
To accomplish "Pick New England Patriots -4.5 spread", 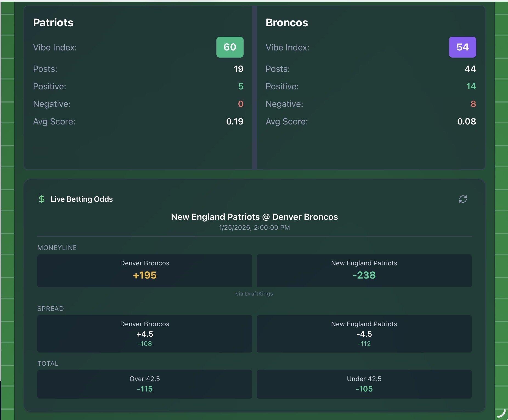I will click(x=364, y=334).
